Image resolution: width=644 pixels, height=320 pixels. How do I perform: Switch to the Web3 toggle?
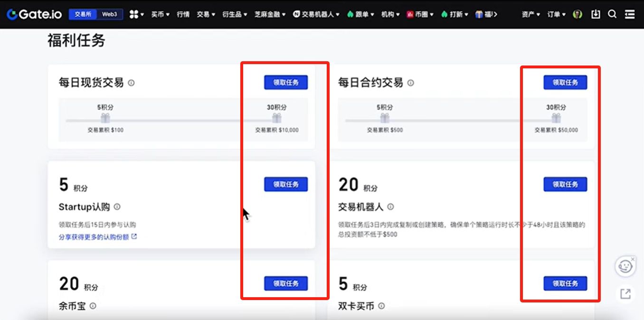coord(110,14)
